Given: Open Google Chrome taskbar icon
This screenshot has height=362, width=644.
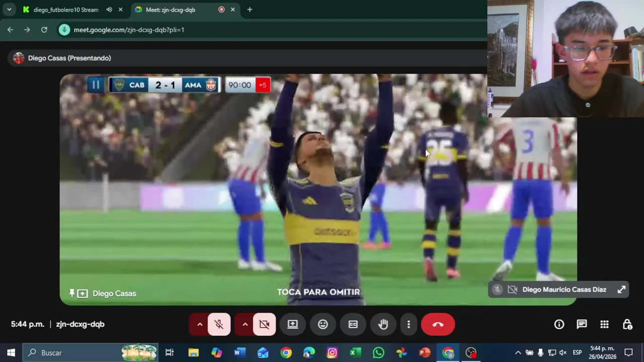Looking at the screenshot, I should point(286,352).
